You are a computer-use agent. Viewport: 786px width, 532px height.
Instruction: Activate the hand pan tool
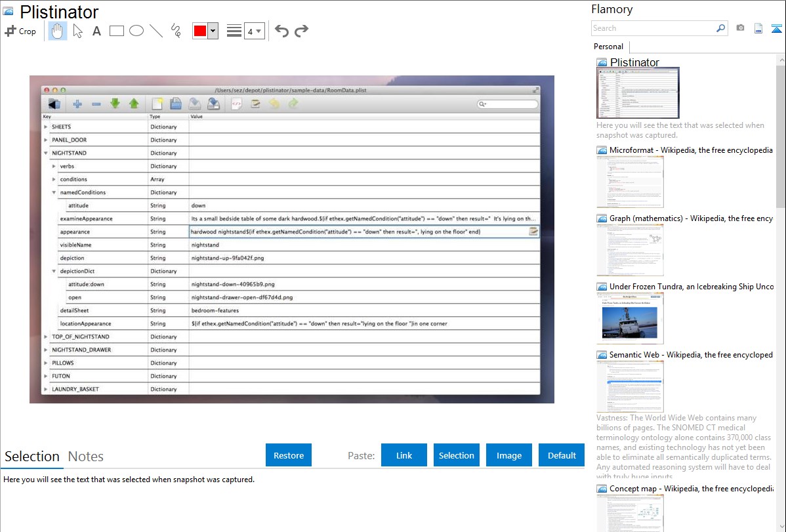point(57,31)
